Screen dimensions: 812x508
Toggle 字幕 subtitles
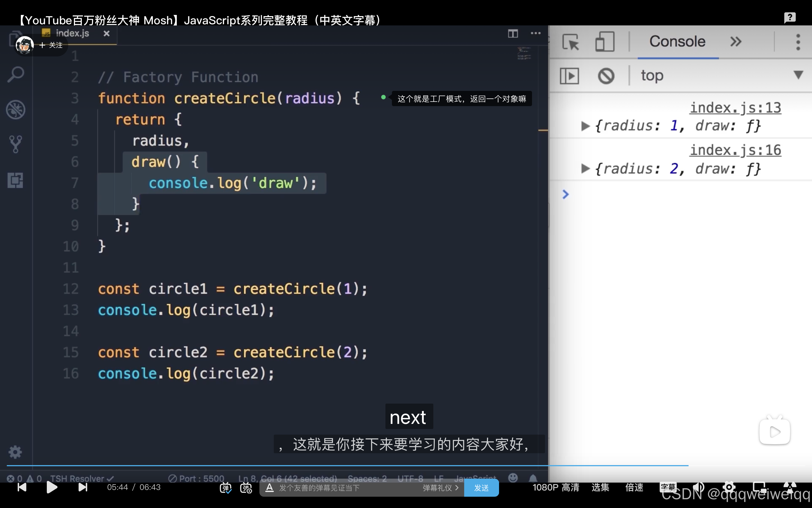pos(668,487)
